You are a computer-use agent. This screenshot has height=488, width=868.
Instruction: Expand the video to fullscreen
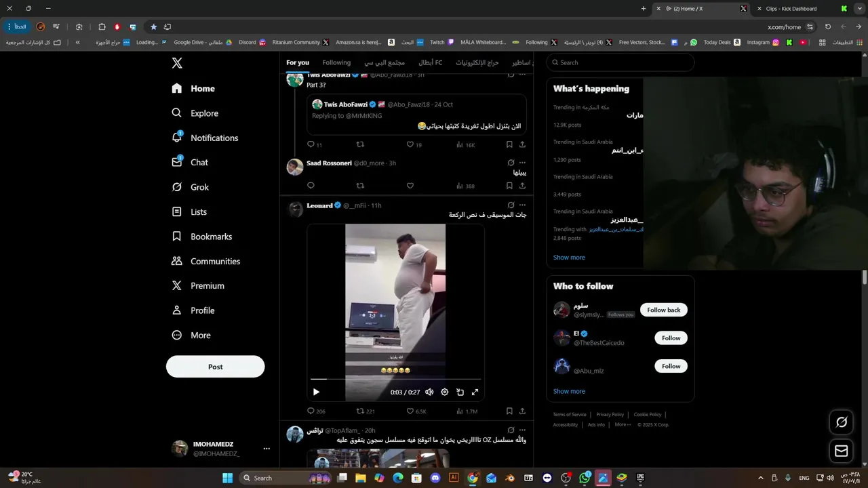click(x=475, y=392)
